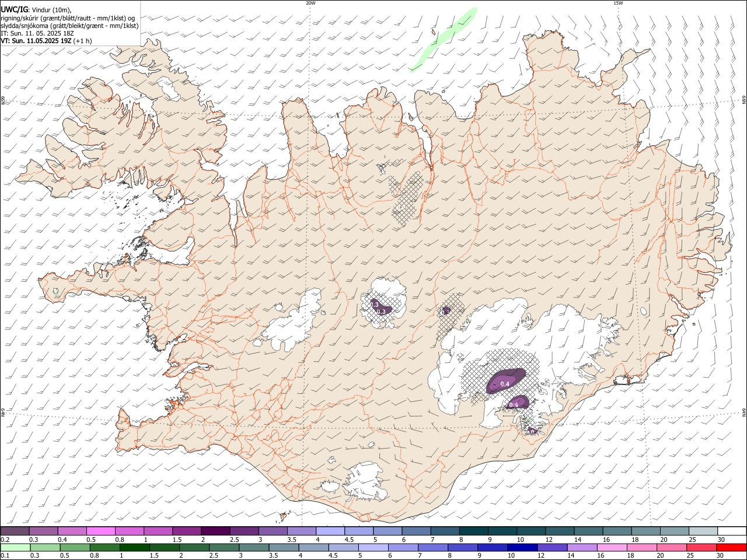Click the cross-hatched area in northern Iceland
Image resolution: width=747 pixels, height=560 pixels.
pyautogui.click(x=407, y=198)
